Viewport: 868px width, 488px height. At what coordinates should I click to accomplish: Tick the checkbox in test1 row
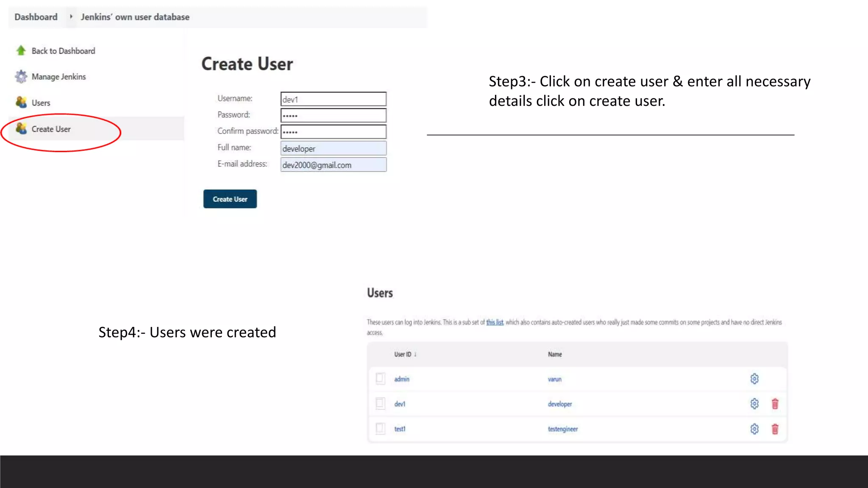point(381,429)
